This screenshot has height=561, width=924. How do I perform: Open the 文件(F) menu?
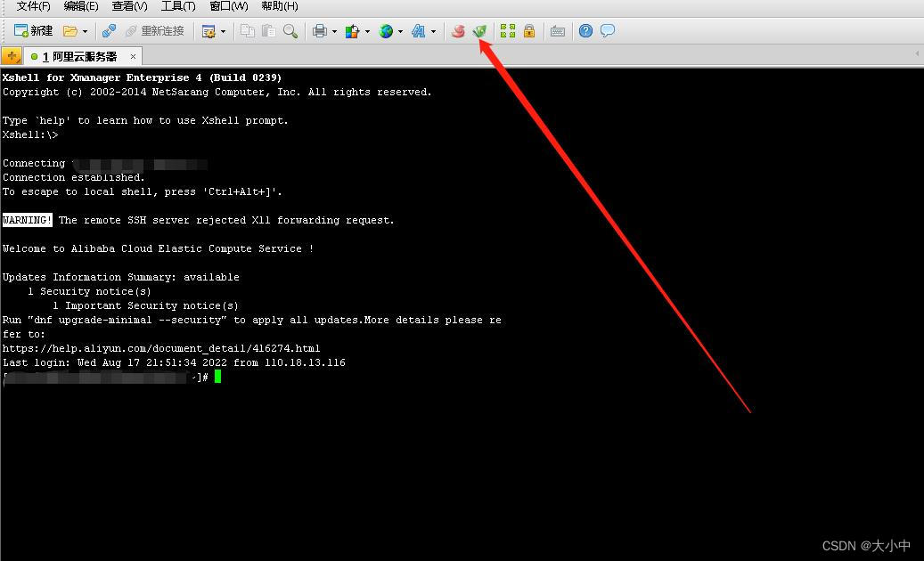coord(33,6)
